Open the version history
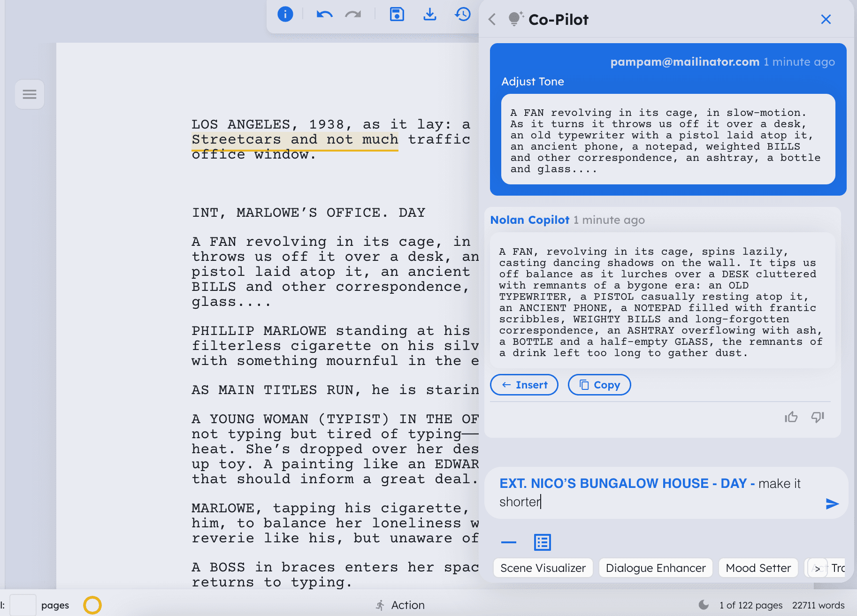Screen dimensions: 857x616 (463, 15)
